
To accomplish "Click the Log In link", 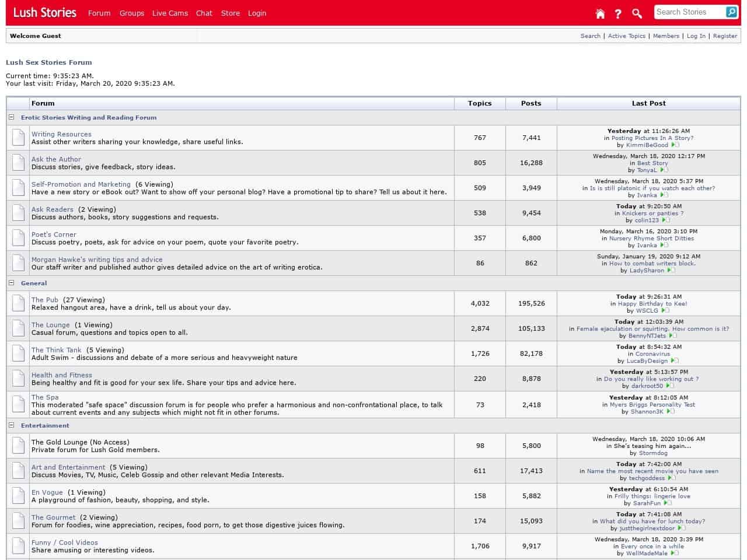I will pos(696,36).
